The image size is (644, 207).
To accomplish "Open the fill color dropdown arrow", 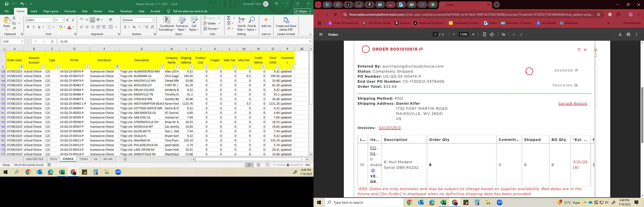I will click(x=64, y=27).
